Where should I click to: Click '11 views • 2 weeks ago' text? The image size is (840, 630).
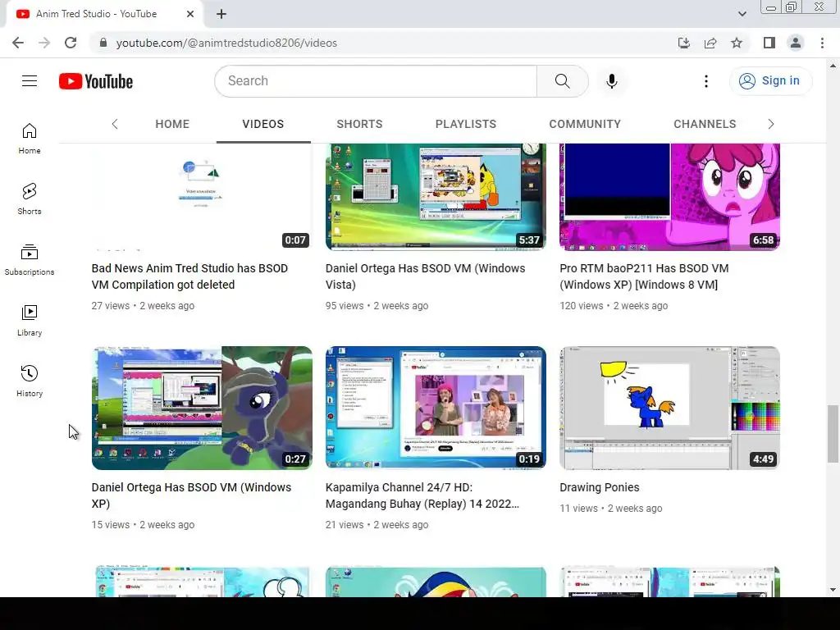(610, 509)
